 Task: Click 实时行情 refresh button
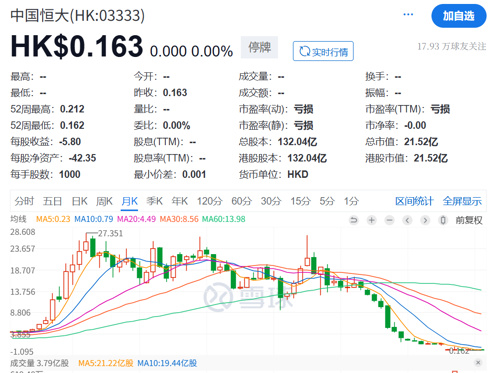coord(323,51)
